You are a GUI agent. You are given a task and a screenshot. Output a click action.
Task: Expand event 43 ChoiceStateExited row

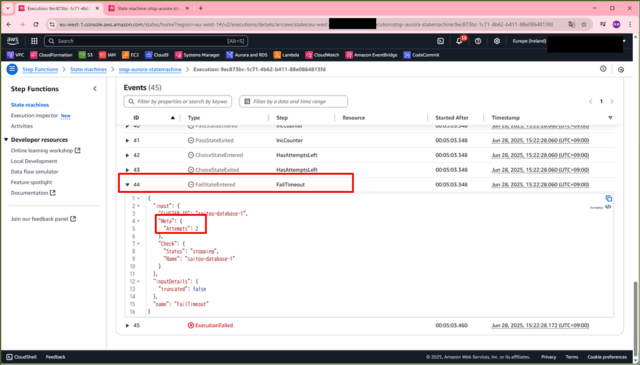[x=127, y=170]
